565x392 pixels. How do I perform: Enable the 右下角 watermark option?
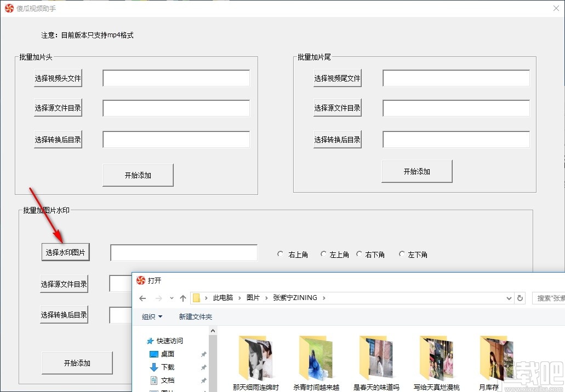tap(359, 254)
